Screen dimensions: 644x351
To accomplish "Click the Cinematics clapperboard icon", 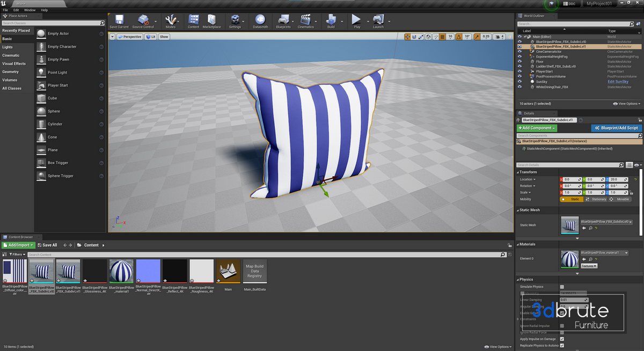I will [305, 20].
